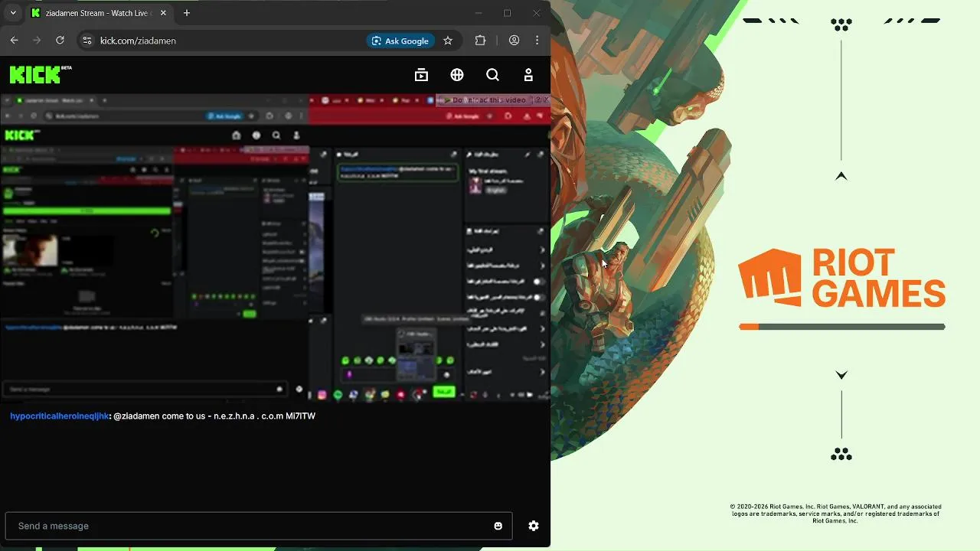Open Kick user account icon
The image size is (980, 551).
click(528, 75)
